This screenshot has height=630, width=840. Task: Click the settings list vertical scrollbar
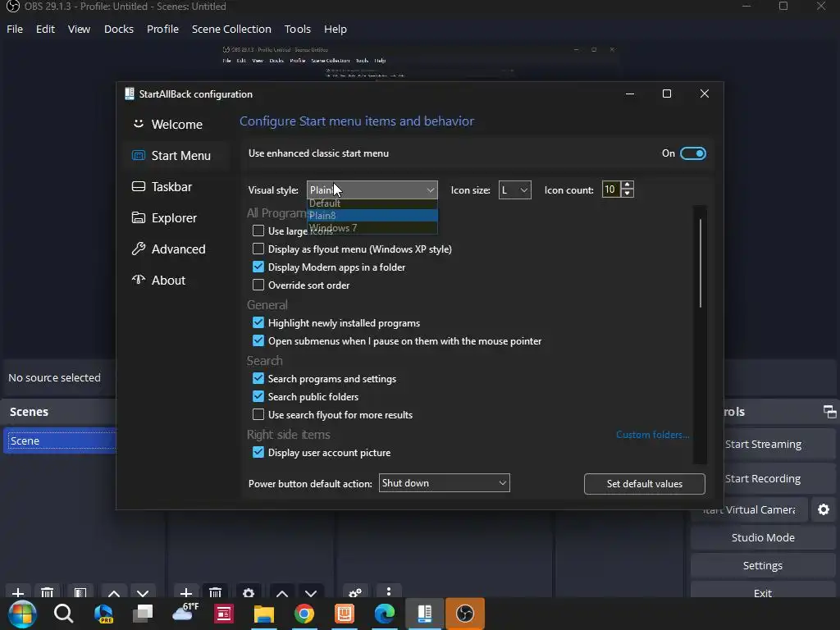pyautogui.click(x=701, y=262)
